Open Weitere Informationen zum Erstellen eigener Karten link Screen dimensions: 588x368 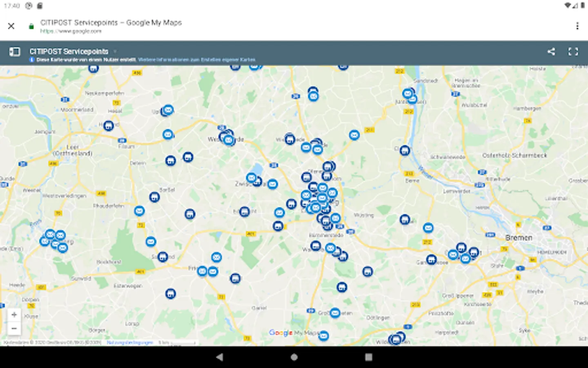196,60
